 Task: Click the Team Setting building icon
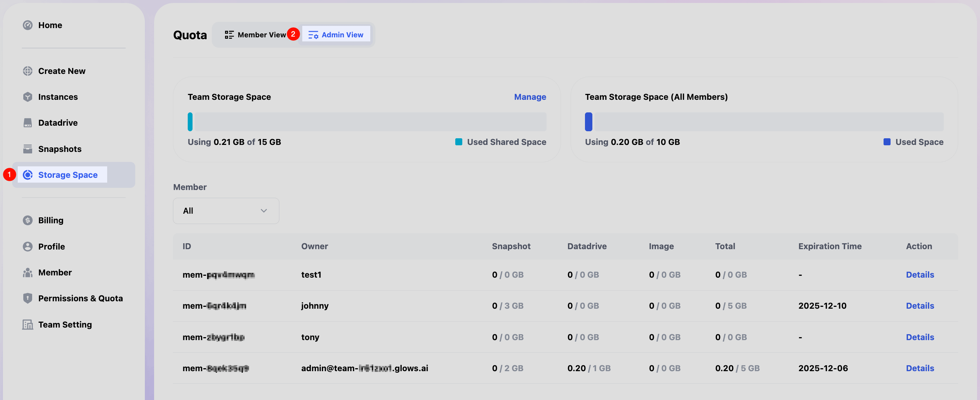(x=27, y=325)
